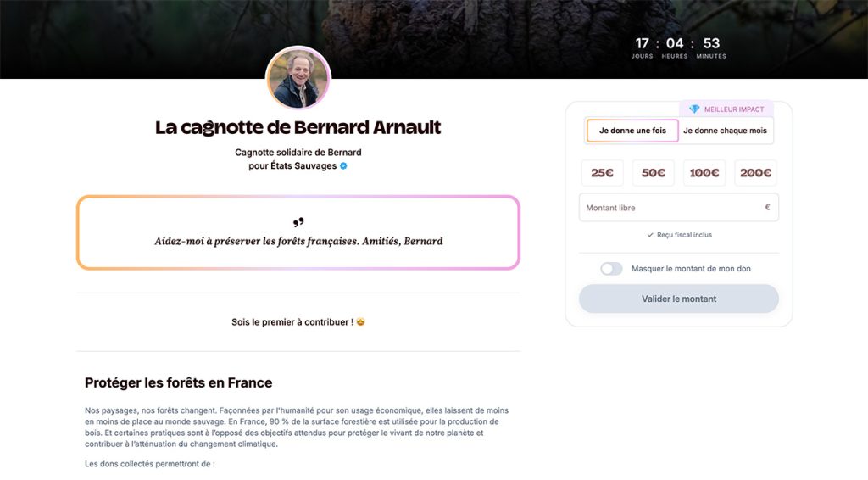This screenshot has width=868, height=480.
Task: Open Bernard Arnault's profile photo
Action: click(298, 79)
